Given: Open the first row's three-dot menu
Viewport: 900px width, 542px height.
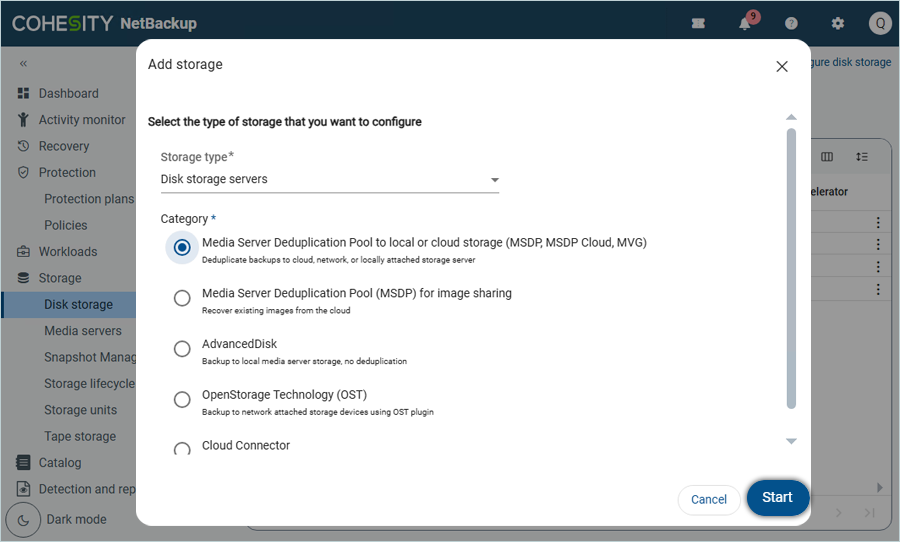Looking at the screenshot, I should (878, 222).
